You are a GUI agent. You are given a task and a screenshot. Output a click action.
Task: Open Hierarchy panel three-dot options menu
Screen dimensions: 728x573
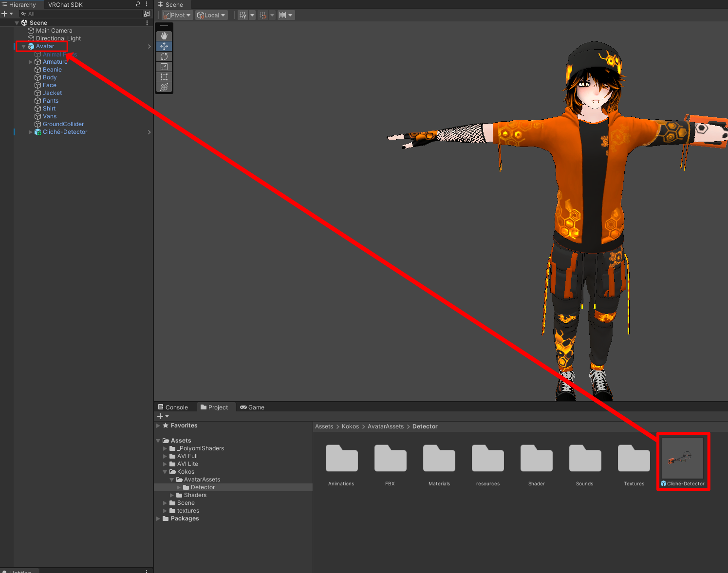pyautogui.click(x=147, y=4)
